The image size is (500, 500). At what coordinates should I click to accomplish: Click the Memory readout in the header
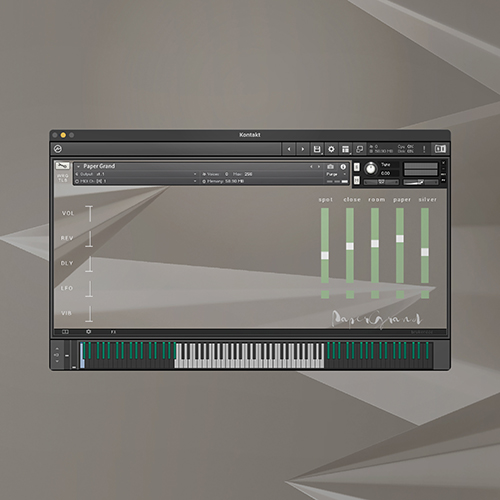223,181
